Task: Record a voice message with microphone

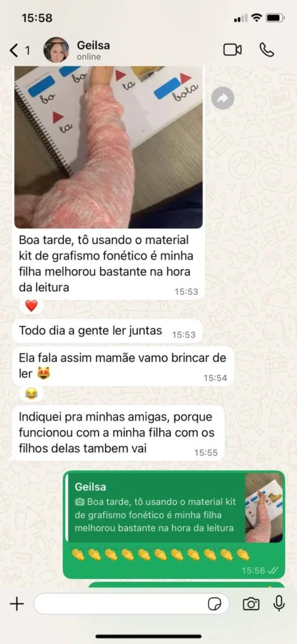Action: [279, 603]
